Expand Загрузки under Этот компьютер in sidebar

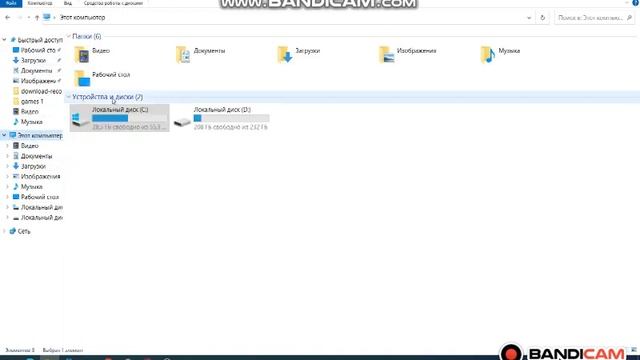point(7,166)
